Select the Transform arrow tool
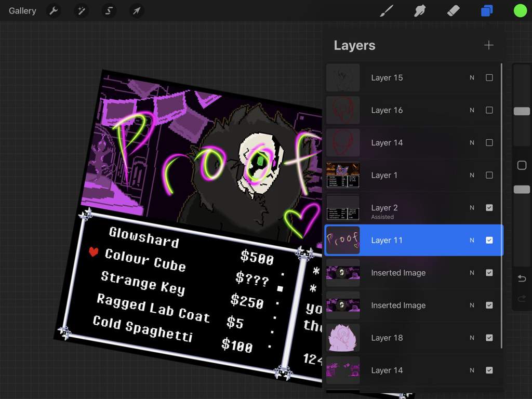 coord(136,10)
